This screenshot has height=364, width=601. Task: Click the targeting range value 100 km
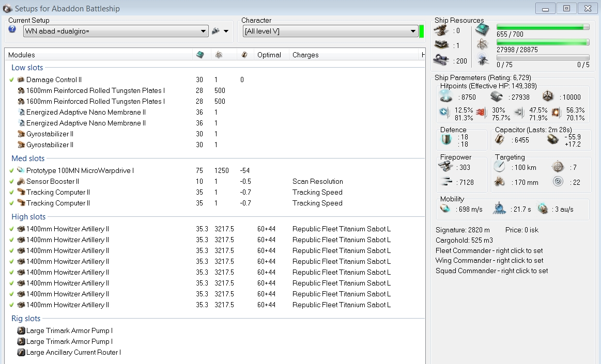click(x=525, y=167)
